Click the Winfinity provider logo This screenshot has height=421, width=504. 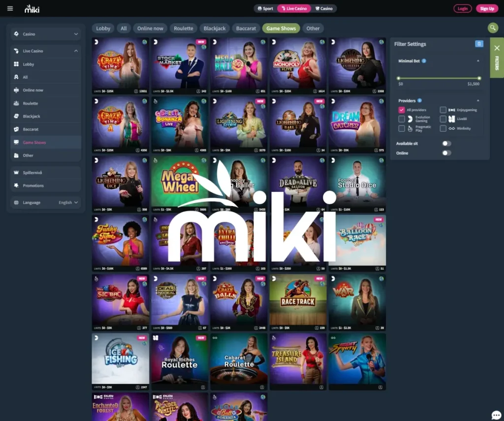point(452,128)
